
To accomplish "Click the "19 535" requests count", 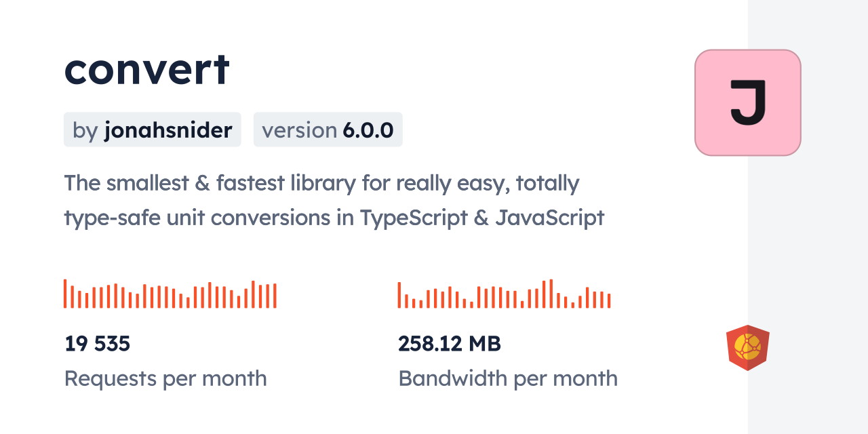I will click(x=97, y=344).
